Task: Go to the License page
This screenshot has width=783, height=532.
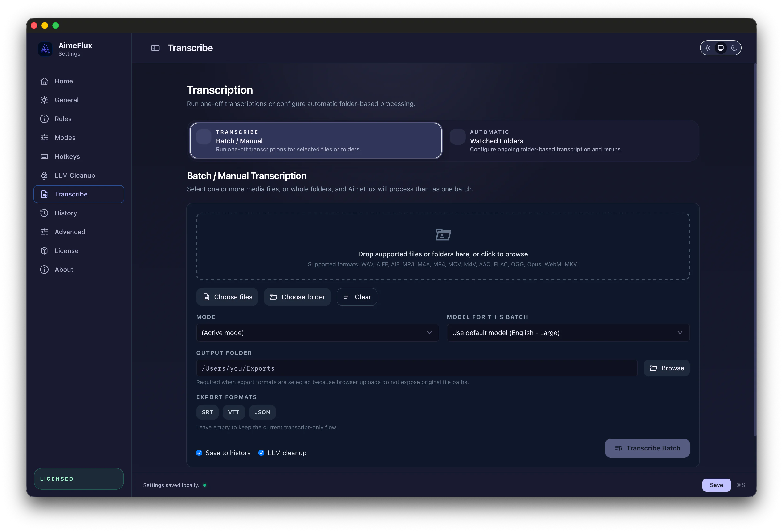Action: tap(79, 251)
